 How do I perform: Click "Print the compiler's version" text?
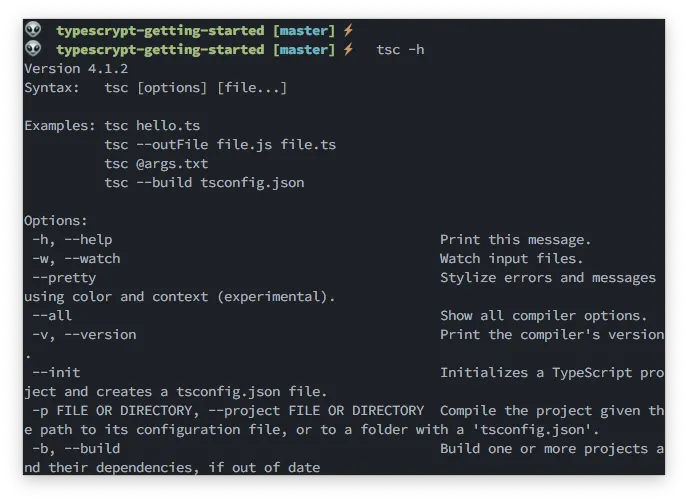tap(552, 335)
